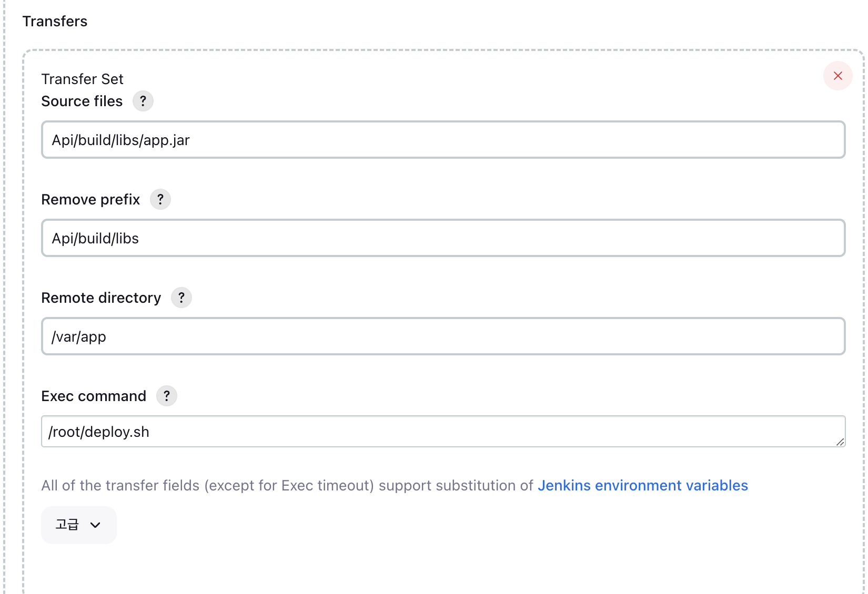This screenshot has height=594, width=868.
Task: Click the Exec command textarea resize handle
Action: (x=840, y=442)
